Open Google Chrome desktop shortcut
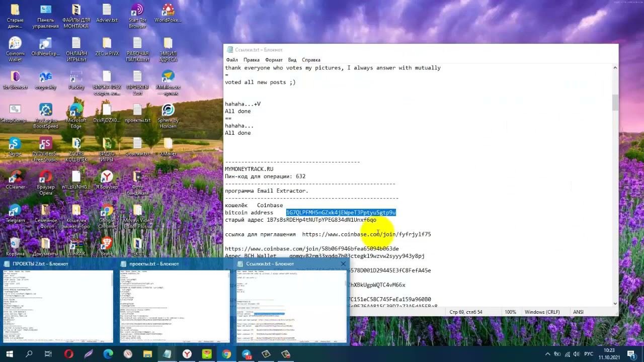Image resolution: width=644 pixels, height=362 pixels. point(107,216)
